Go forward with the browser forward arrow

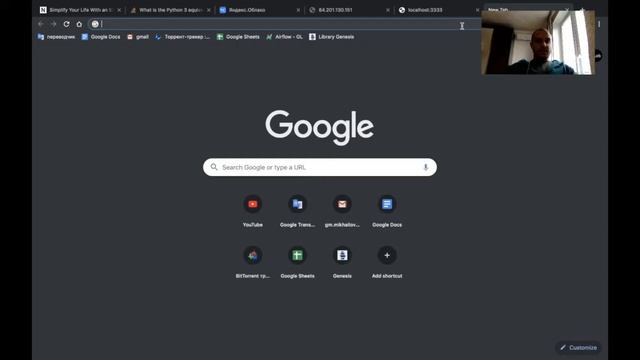(x=53, y=24)
